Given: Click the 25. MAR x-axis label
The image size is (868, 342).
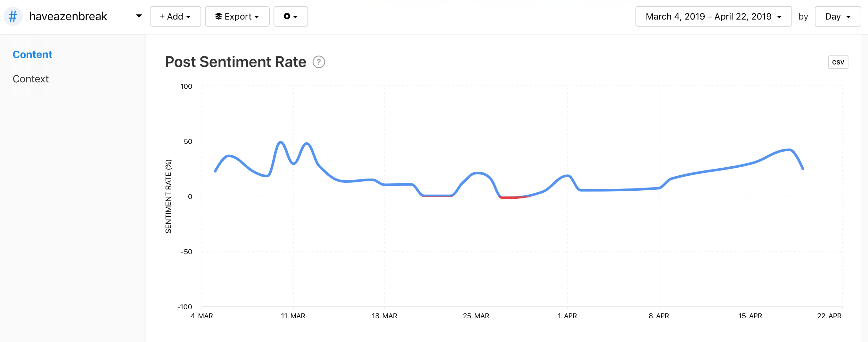Looking at the screenshot, I should click(476, 316).
